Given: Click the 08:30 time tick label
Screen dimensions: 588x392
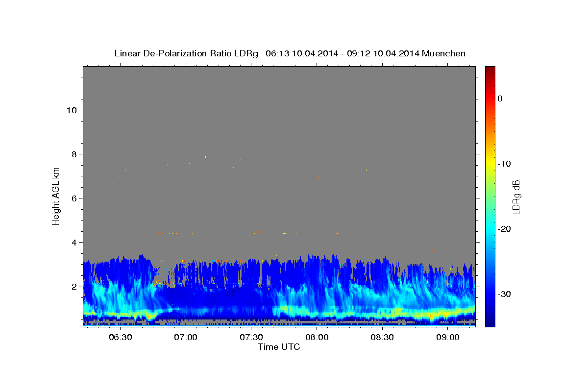Looking at the screenshot, I should tap(382, 338).
